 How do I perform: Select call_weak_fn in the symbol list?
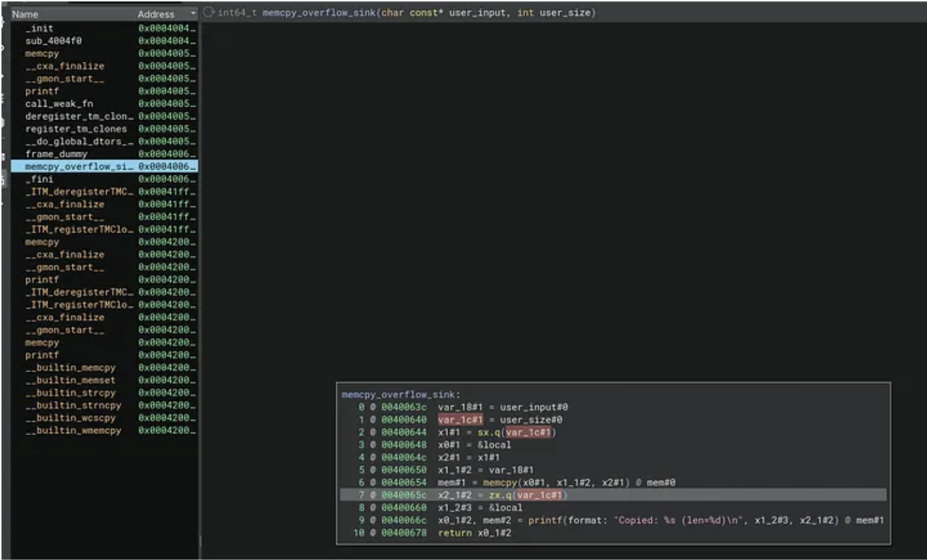pyautogui.click(x=59, y=104)
